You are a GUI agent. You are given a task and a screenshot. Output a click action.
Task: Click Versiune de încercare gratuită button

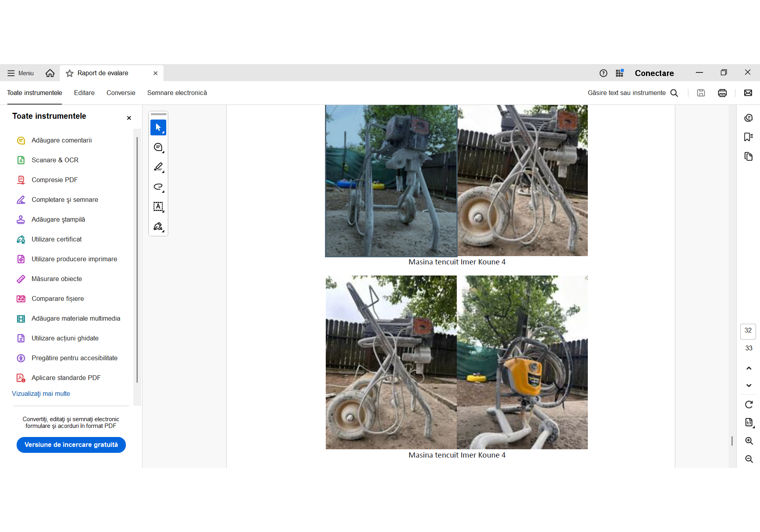[71, 445]
